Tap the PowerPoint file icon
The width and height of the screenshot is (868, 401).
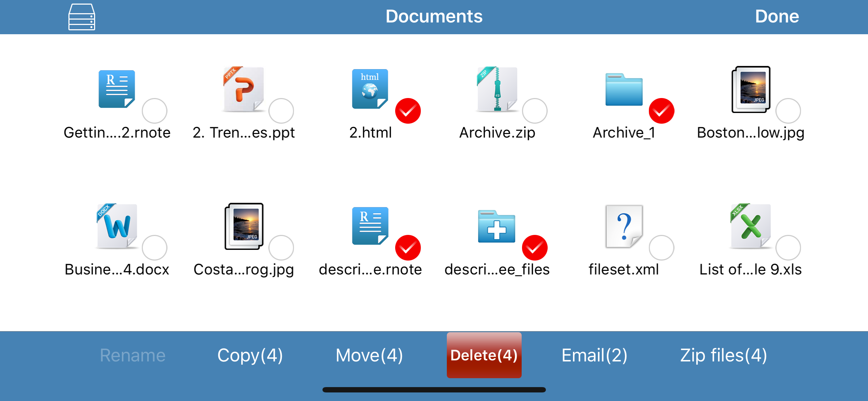[x=243, y=89]
